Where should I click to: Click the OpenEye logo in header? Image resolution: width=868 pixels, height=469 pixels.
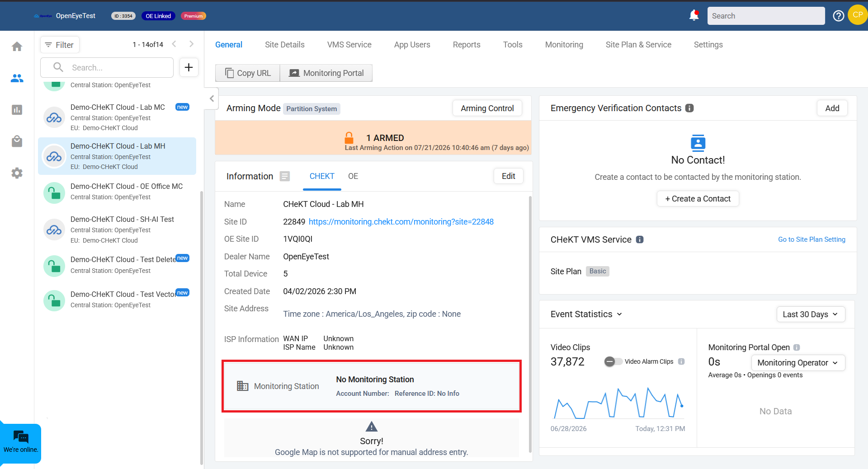[x=43, y=16]
